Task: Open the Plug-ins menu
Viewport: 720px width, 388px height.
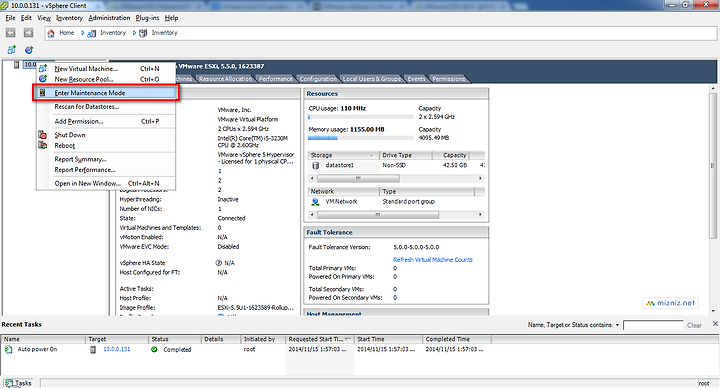Action: tap(147, 18)
